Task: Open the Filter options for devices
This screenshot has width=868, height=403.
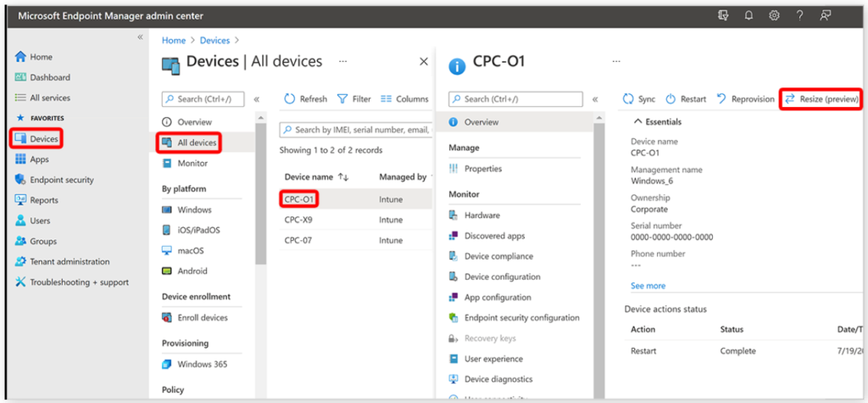Action: pos(353,99)
